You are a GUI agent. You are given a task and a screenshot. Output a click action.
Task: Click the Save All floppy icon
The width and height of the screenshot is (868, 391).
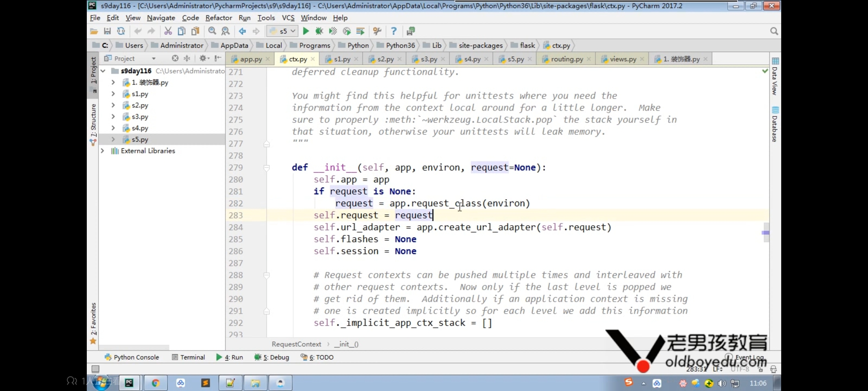point(107,31)
